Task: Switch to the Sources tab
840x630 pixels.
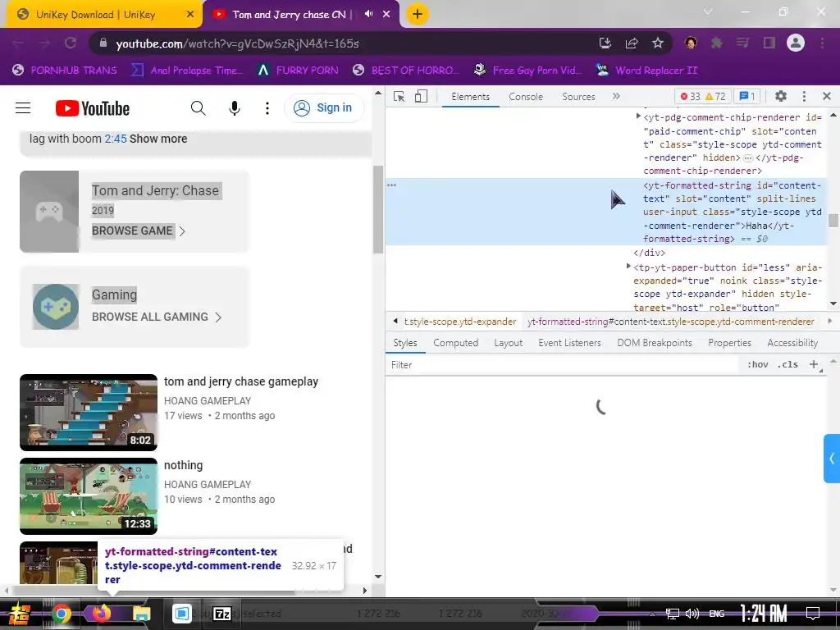Action: point(578,97)
